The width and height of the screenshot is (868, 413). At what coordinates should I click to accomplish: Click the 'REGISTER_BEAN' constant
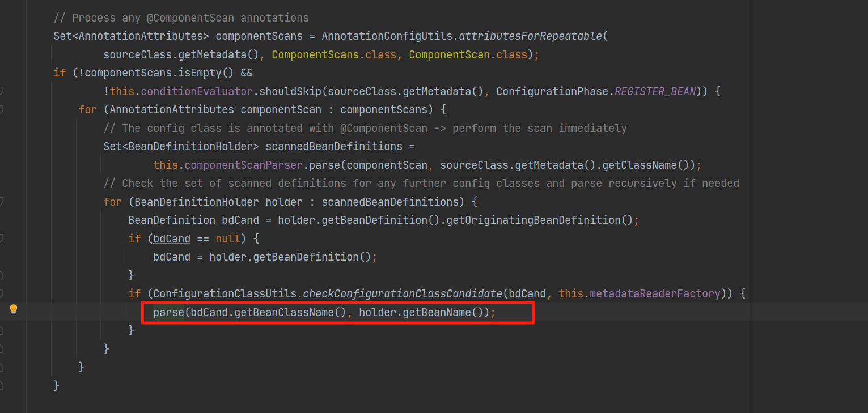(655, 91)
